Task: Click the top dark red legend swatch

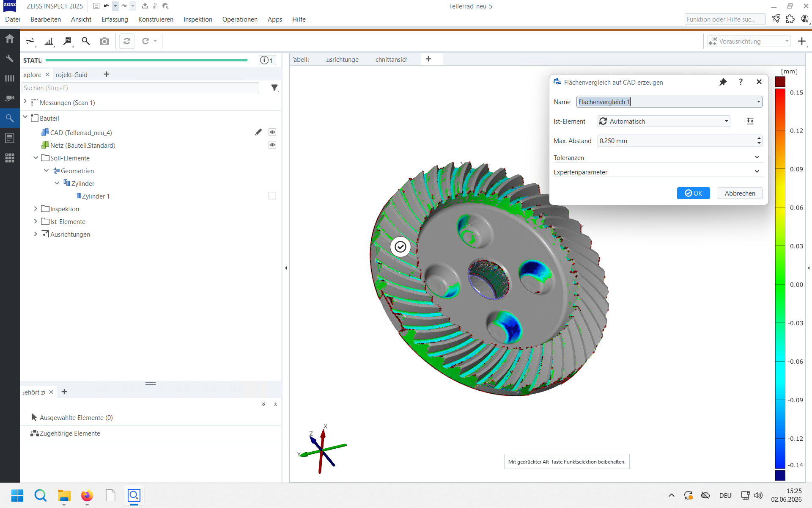Action: 780,82
